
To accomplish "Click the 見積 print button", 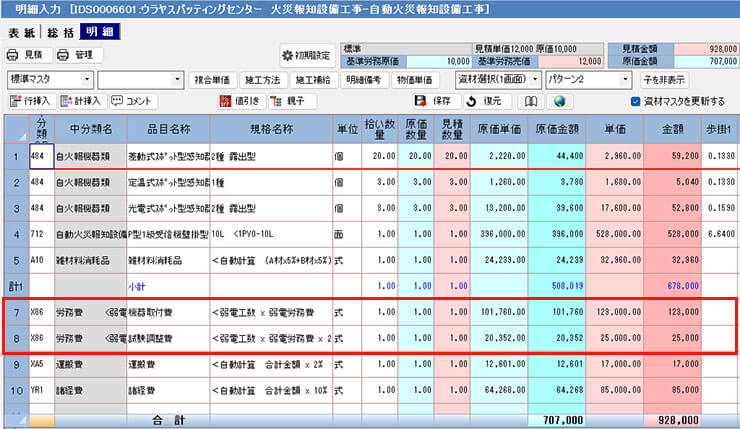I will pos(27,54).
